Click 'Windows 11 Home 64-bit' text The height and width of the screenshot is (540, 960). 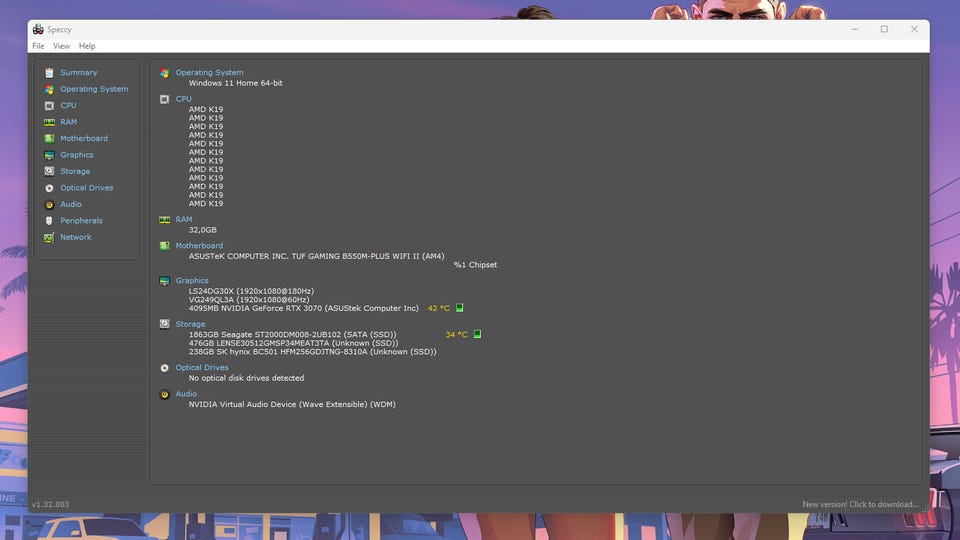coord(236,83)
